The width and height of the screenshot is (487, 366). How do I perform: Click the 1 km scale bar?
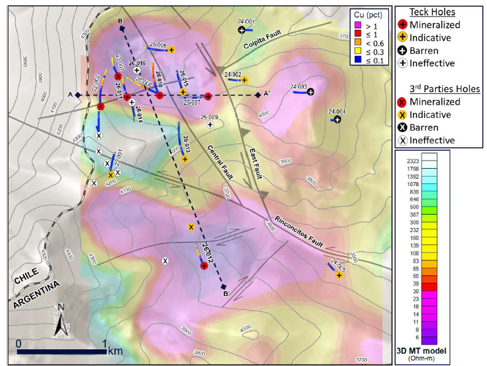(62, 351)
